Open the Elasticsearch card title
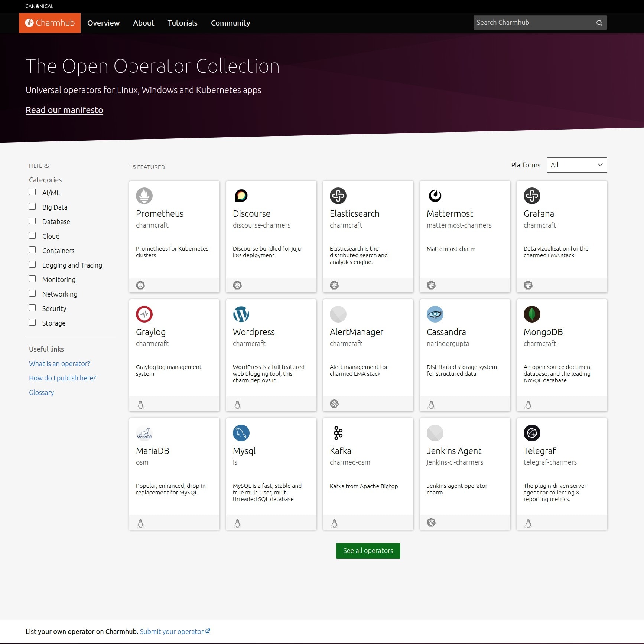644x644 pixels. 355,214
